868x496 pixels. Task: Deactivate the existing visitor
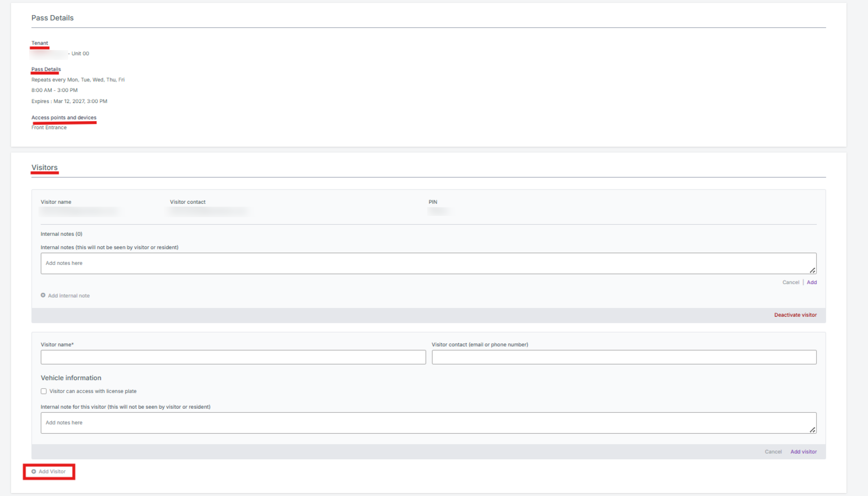(x=795, y=315)
